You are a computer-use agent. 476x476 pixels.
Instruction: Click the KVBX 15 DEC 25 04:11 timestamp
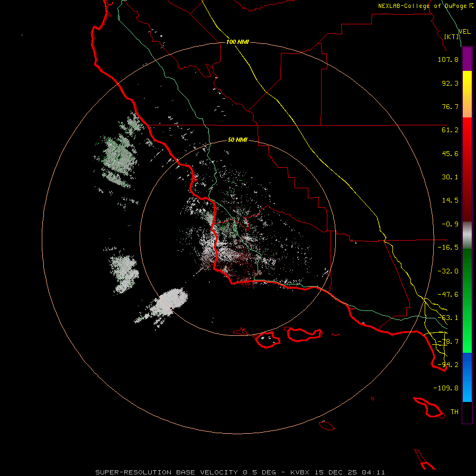click(x=337, y=472)
